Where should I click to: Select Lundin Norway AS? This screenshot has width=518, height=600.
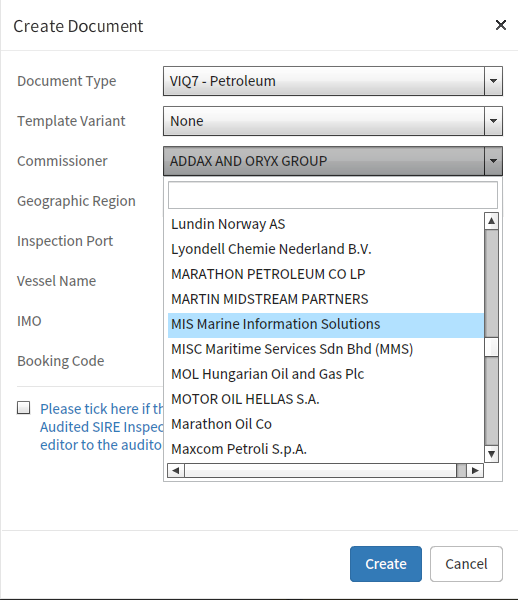pyautogui.click(x=326, y=224)
